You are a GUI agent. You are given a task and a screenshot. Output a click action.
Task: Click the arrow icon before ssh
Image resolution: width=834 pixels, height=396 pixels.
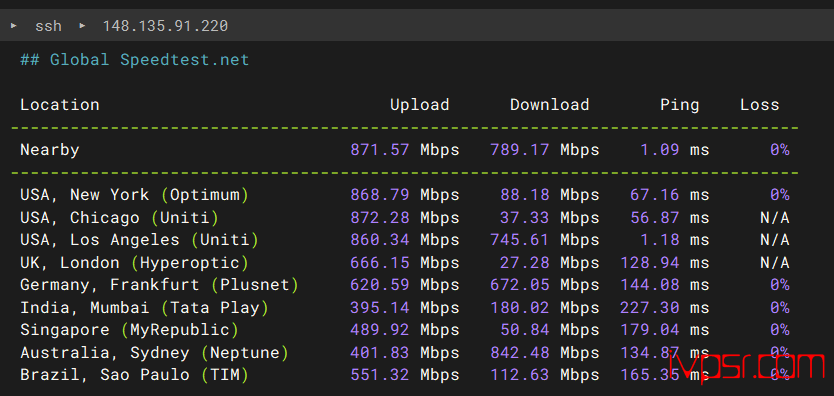pyautogui.click(x=14, y=25)
